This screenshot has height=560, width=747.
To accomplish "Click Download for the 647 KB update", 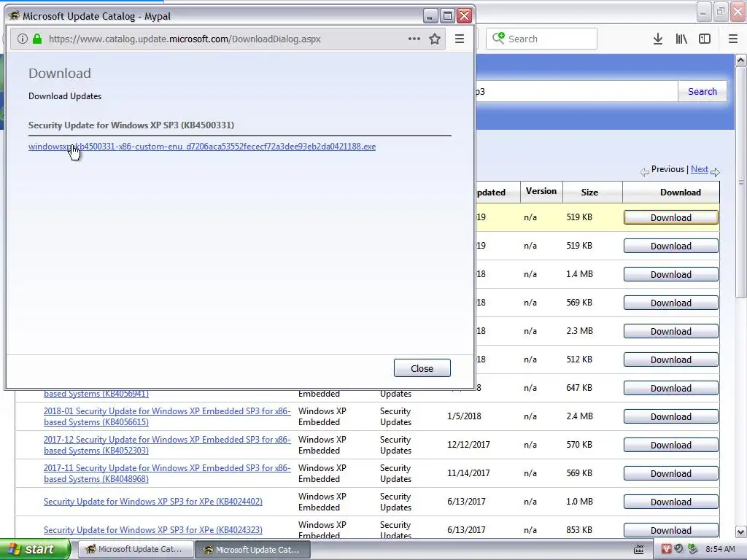I will point(671,388).
